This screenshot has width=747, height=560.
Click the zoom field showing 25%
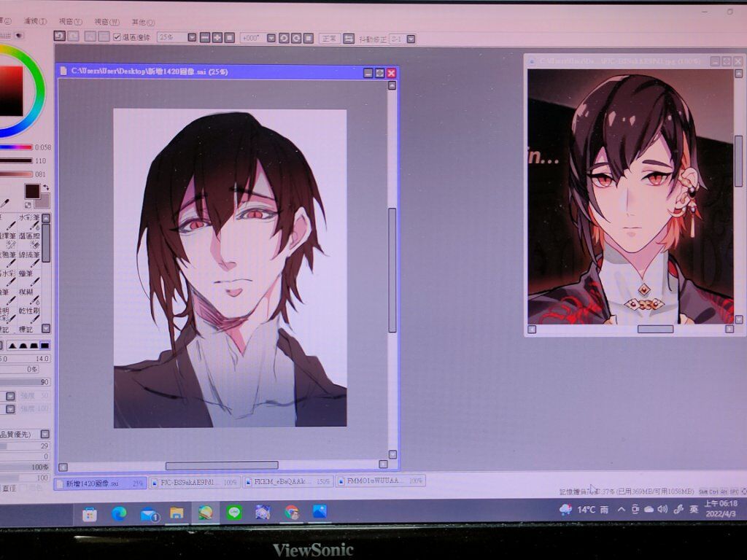[x=172, y=37]
